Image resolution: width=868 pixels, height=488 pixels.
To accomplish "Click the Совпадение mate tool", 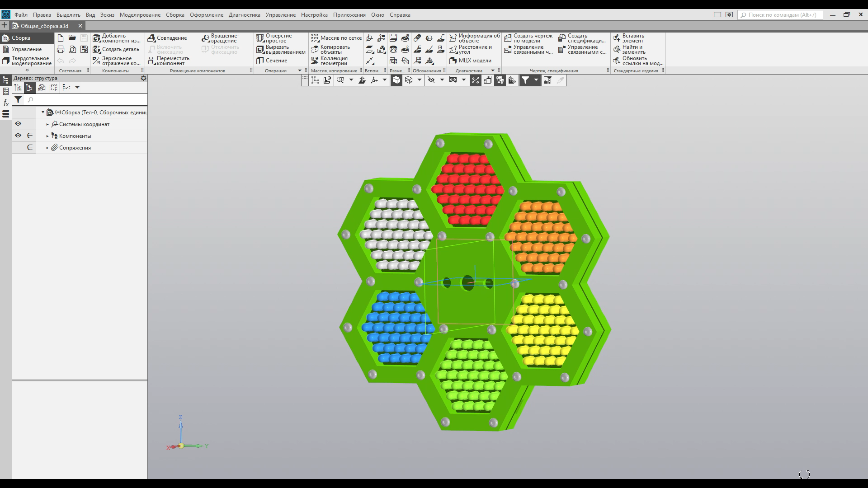I will [x=167, y=38].
